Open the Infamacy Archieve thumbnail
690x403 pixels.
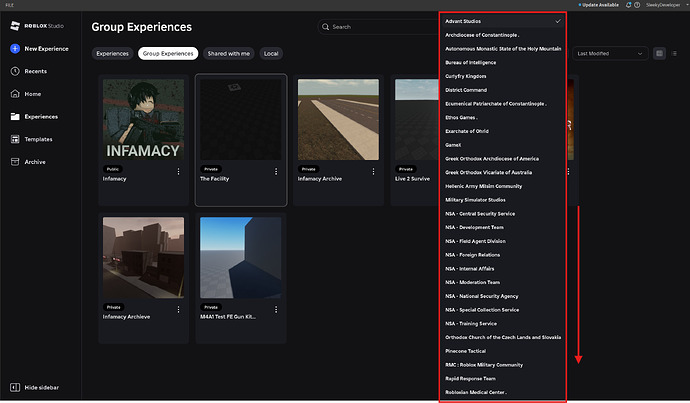143,257
